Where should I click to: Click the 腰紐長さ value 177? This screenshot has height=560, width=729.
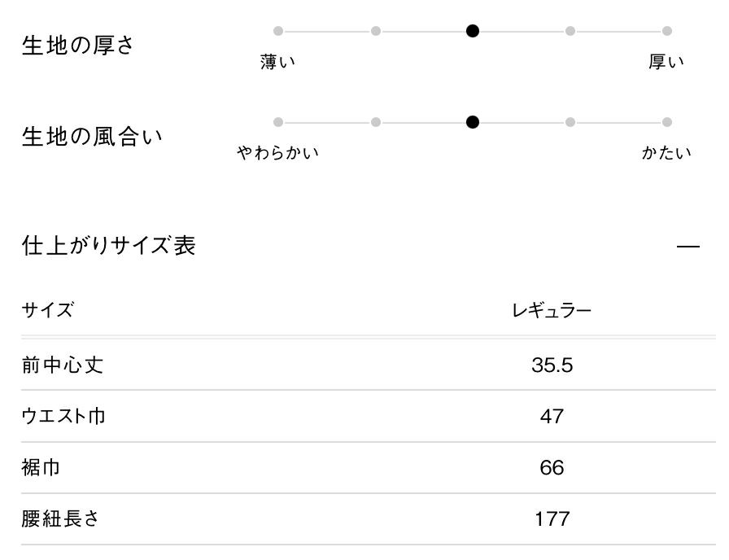tap(552, 518)
